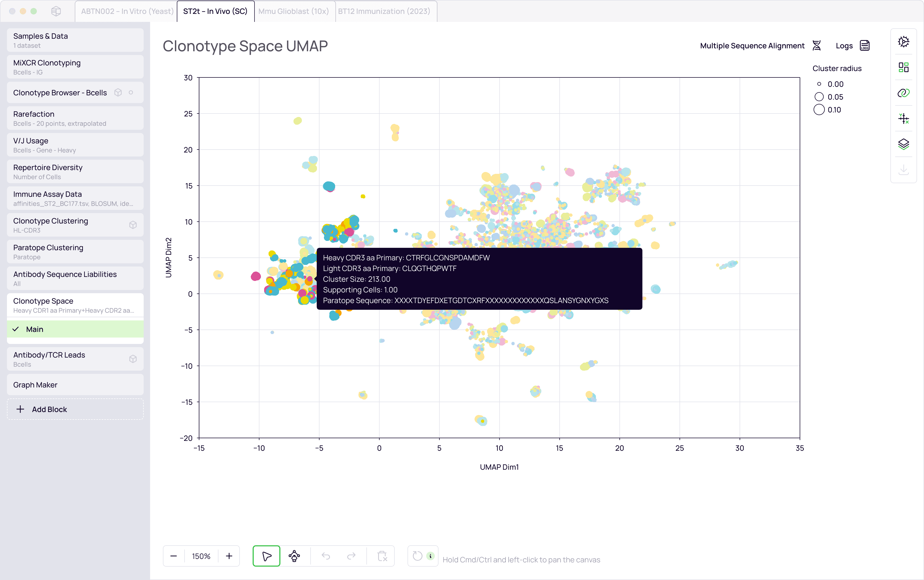Open the Graph Maker block
The width and height of the screenshot is (924, 580).
(75, 385)
